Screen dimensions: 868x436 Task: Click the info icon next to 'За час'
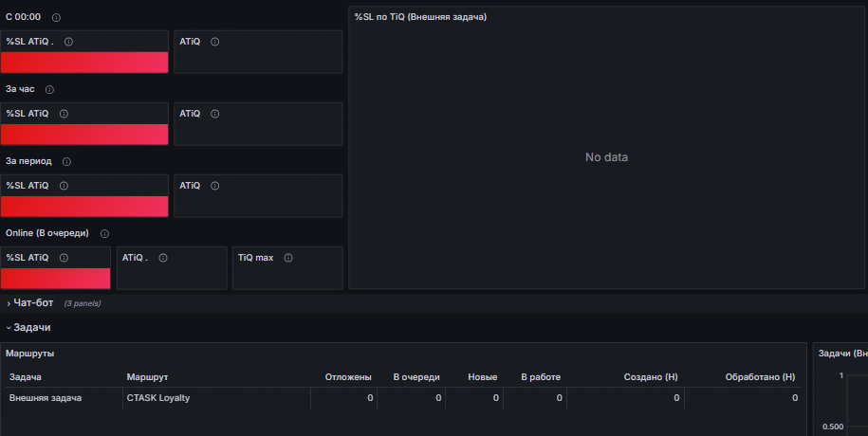click(x=49, y=90)
